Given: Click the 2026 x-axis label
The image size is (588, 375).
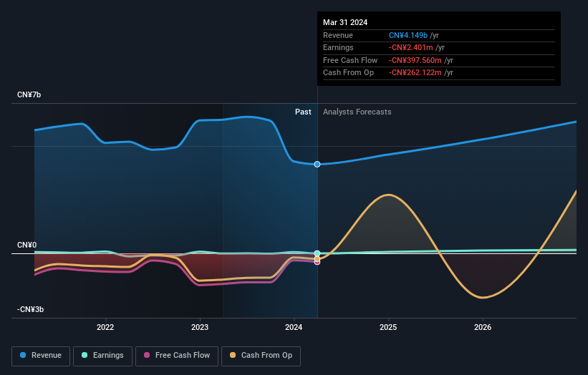Looking at the screenshot, I should [x=483, y=327].
